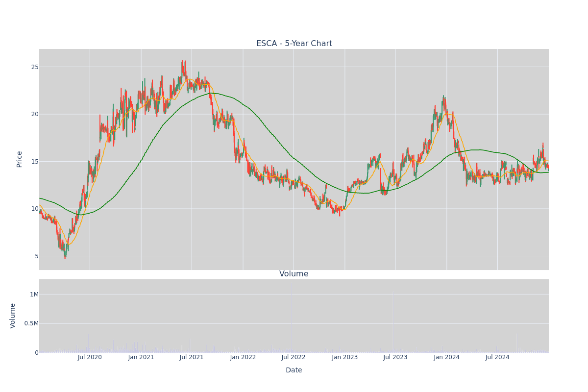Click the 'Jul 2020' date tick label
Image resolution: width=588 pixels, height=392 pixels.
pyautogui.click(x=90, y=357)
